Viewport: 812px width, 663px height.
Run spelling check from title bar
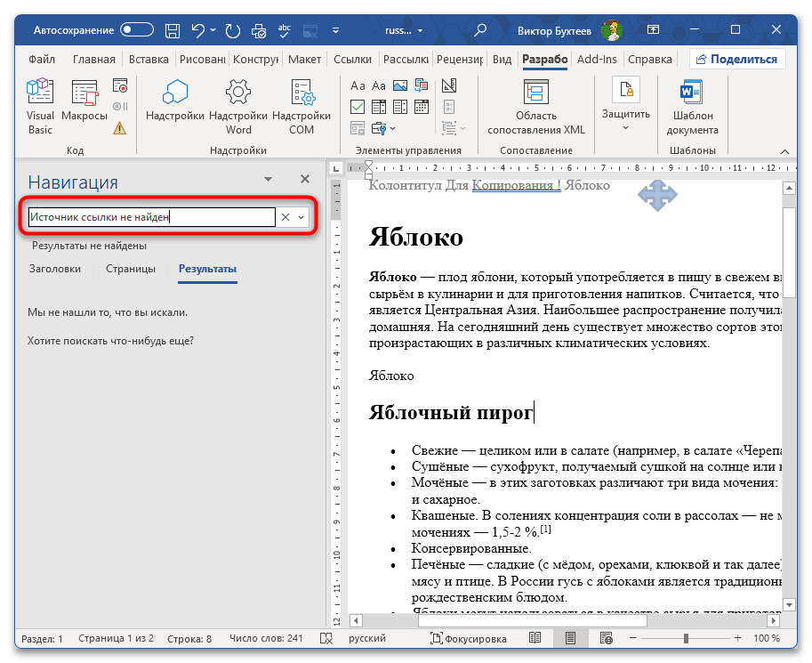pyautogui.click(x=285, y=30)
